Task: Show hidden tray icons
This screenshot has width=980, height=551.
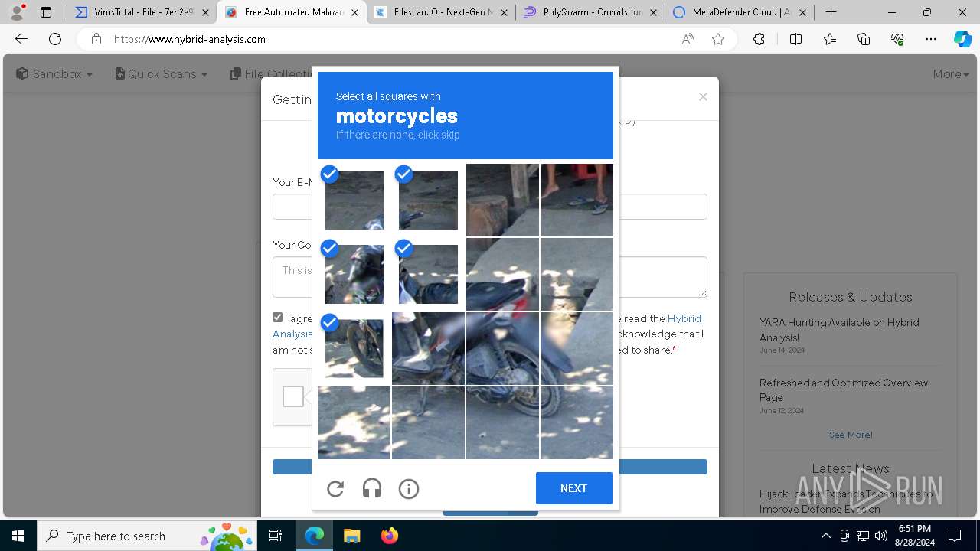Action: coord(825,536)
